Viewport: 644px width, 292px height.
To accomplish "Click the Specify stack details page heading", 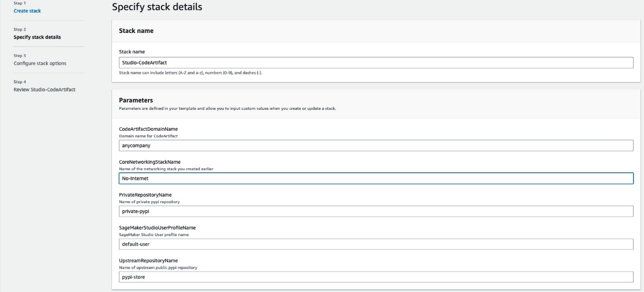I will (x=157, y=7).
